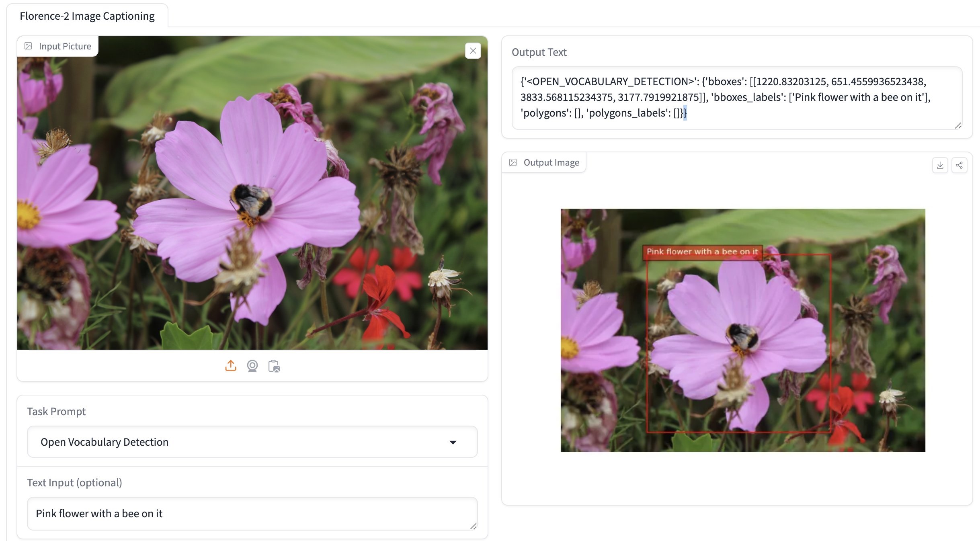Download the output image
The image size is (980, 541).
tap(940, 165)
